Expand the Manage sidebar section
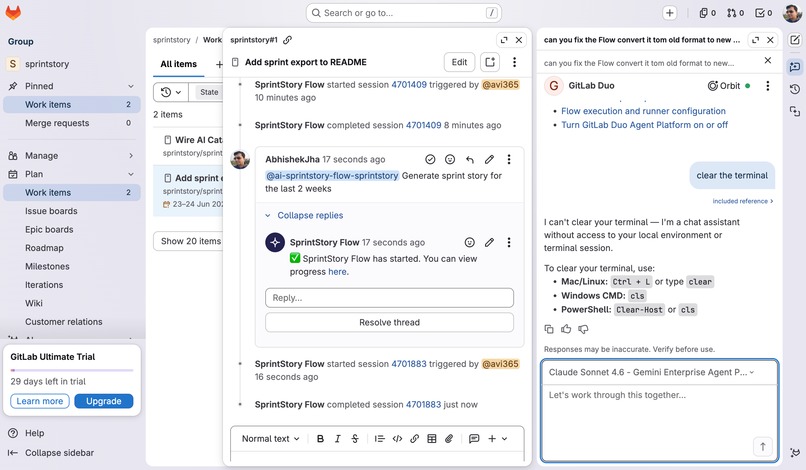 [x=131, y=156]
